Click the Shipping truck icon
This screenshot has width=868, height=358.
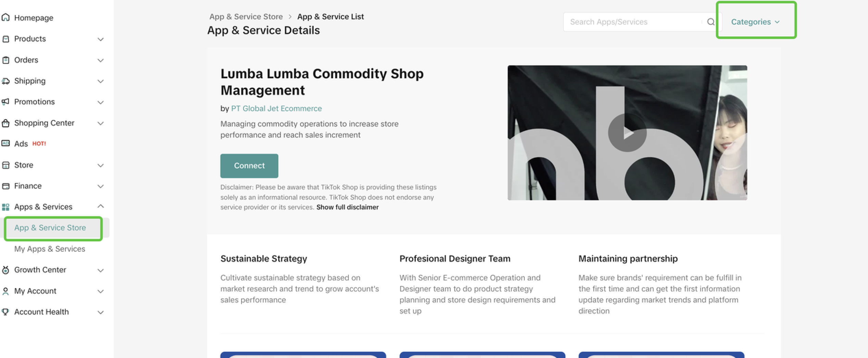point(5,81)
